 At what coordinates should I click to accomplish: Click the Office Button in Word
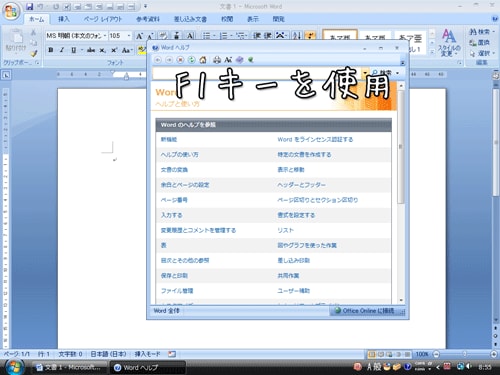[x=12, y=11]
